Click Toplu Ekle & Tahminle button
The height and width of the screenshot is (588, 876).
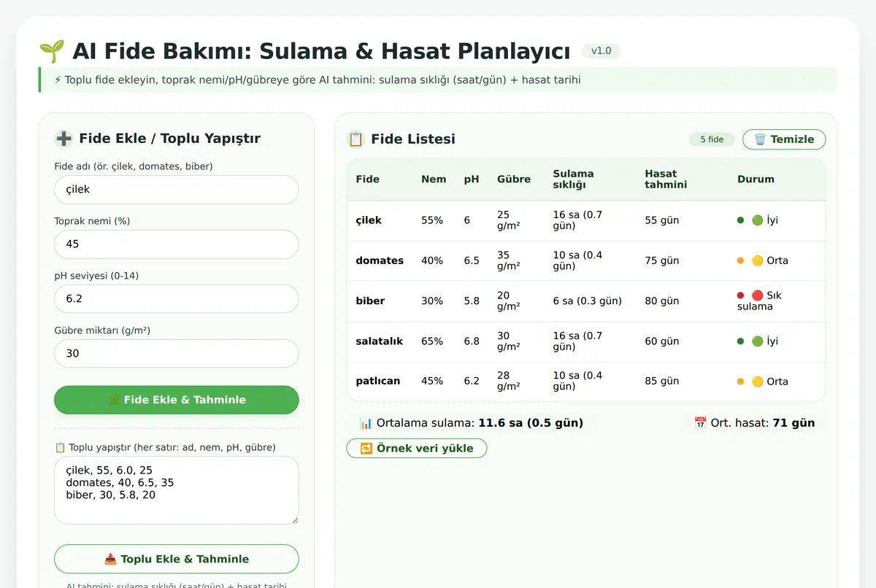click(x=177, y=559)
